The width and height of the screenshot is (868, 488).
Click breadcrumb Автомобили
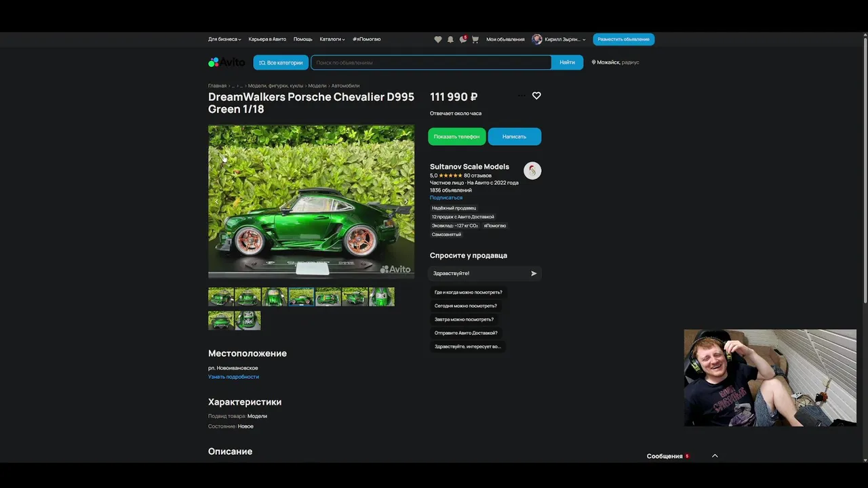pos(345,86)
